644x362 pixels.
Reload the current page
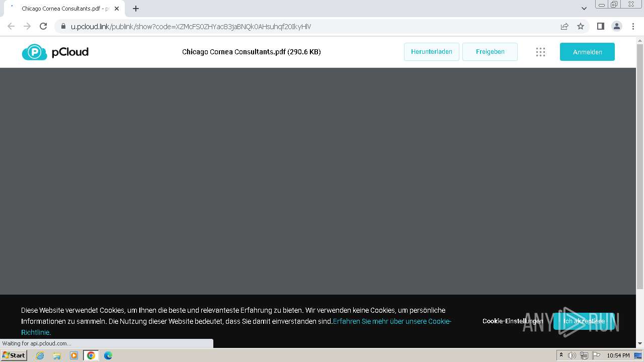tap(43, 26)
